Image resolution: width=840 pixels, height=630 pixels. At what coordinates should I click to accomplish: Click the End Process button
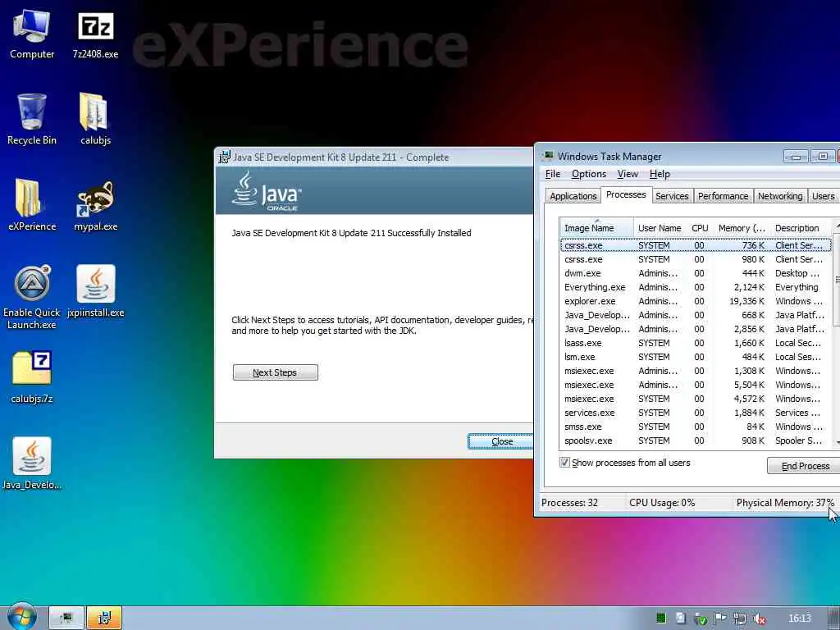805,466
